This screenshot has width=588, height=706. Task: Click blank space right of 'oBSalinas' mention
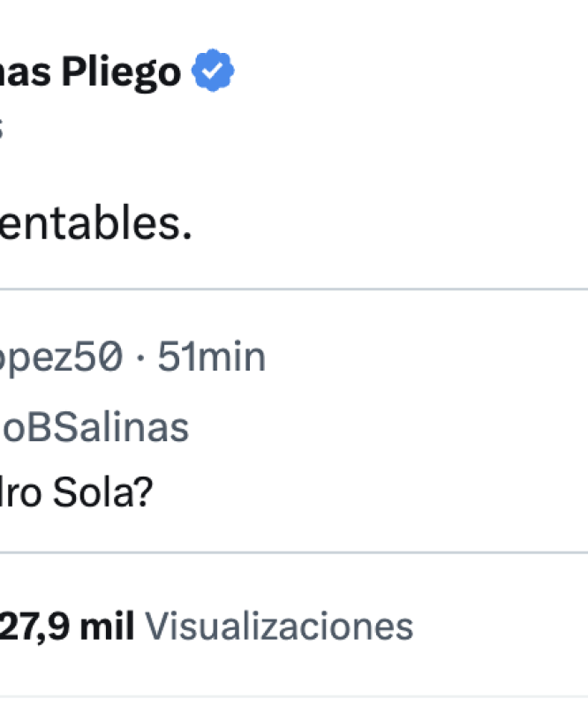pyautogui.click(x=388, y=427)
